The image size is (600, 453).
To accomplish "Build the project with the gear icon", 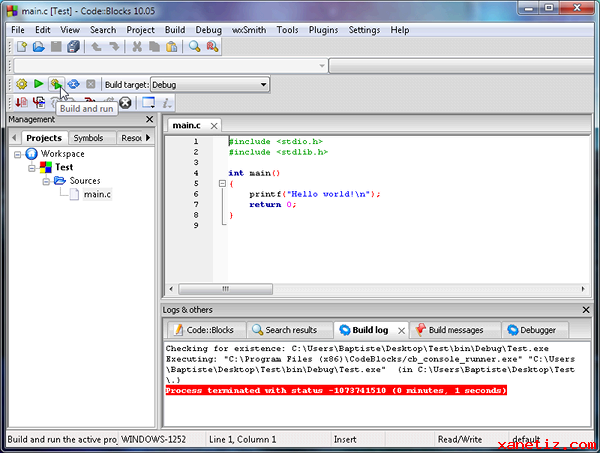I will tap(21, 84).
